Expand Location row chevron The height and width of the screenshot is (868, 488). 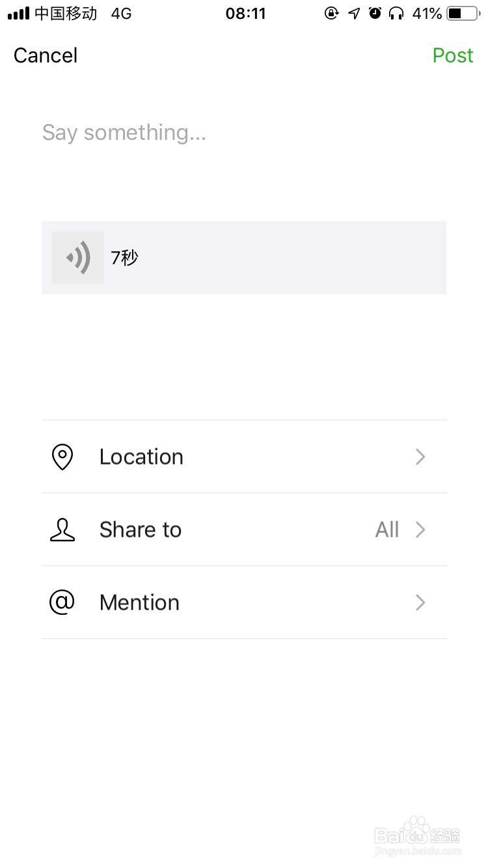point(420,457)
